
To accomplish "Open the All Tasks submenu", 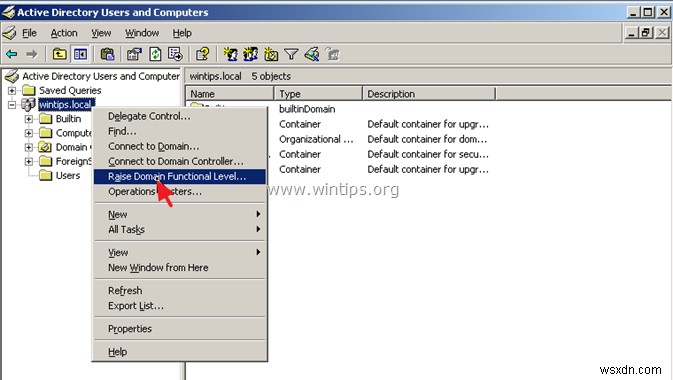I will (180, 229).
